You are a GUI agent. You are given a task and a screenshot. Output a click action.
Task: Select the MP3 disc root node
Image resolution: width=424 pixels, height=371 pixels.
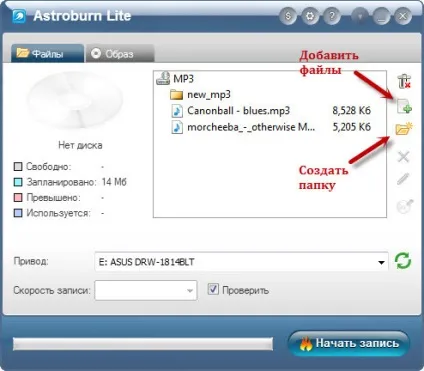[x=175, y=79]
